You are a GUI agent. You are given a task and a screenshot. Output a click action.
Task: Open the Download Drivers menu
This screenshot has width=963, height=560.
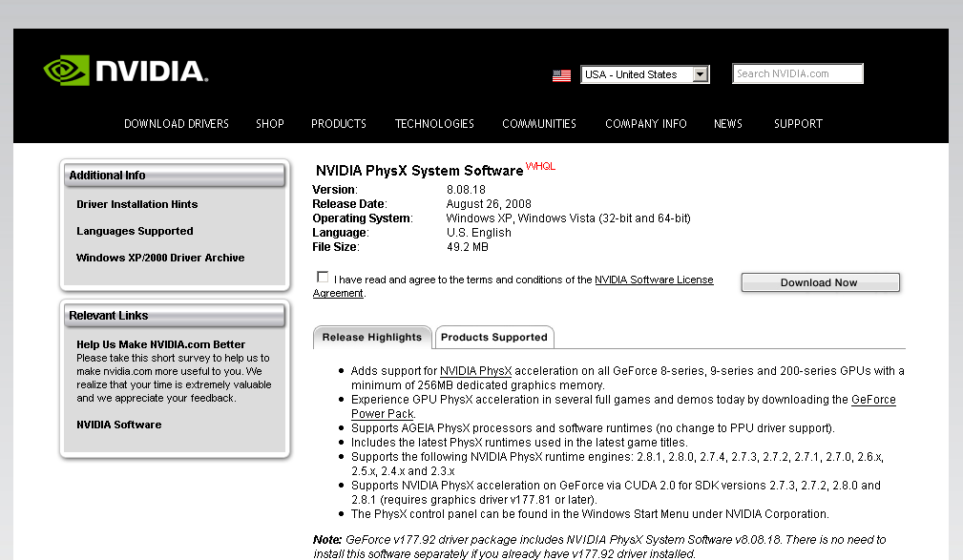[x=177, y=124]
